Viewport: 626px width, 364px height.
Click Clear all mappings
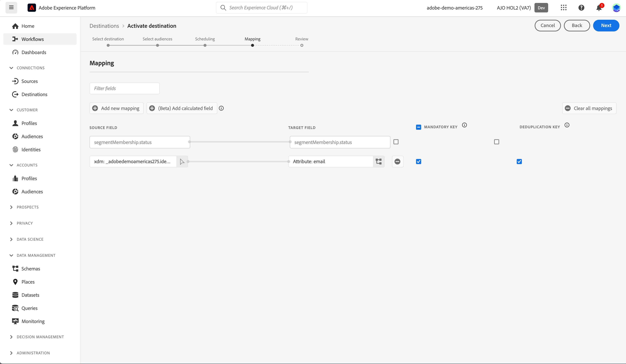pos(589,108)
